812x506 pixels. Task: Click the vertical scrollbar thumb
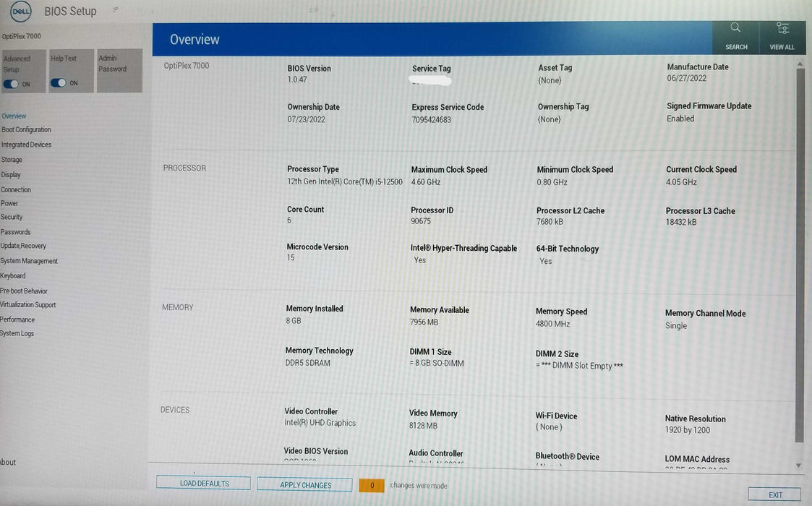pos(799,255)
